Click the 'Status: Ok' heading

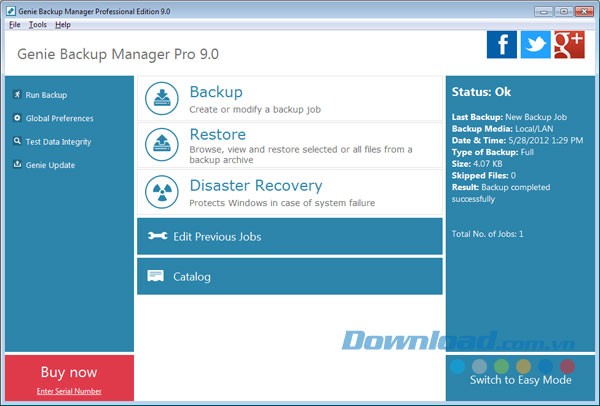pyautogui.click(x=481, y=92)
